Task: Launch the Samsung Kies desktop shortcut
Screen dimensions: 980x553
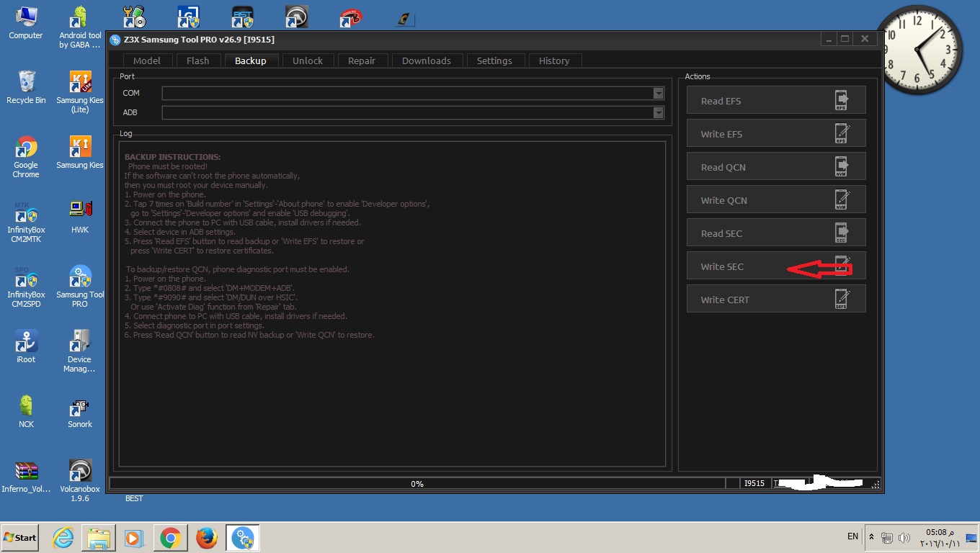Action: [x=80, y=152]
